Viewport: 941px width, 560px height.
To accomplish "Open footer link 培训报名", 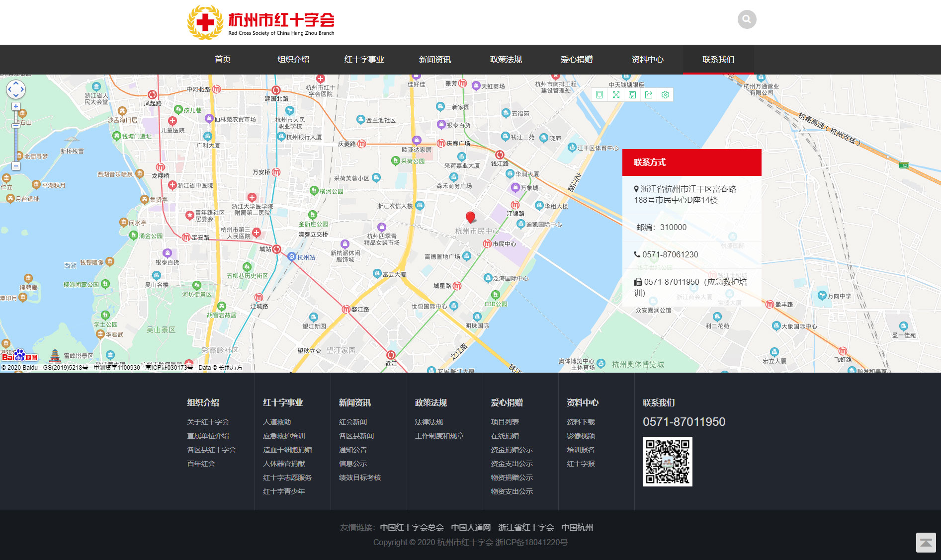I will click(x=581, y=450).
